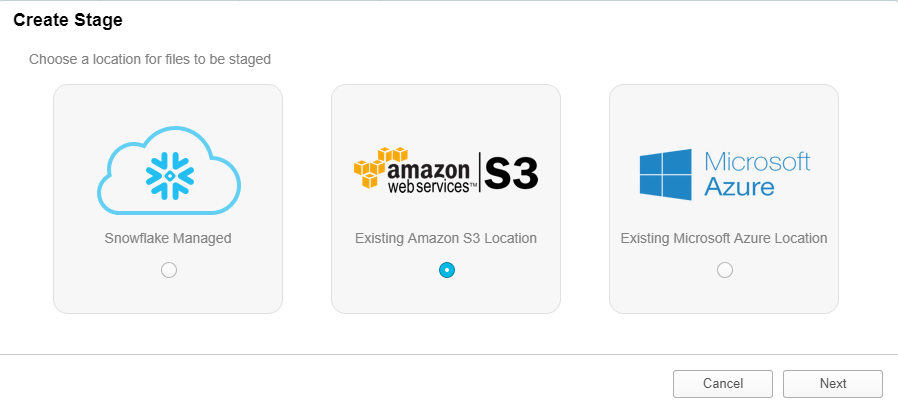Viewport: 898px width, 410px height.
Task: Click the Microsoft Azure wordmark
Action: [x=757, y=174]
